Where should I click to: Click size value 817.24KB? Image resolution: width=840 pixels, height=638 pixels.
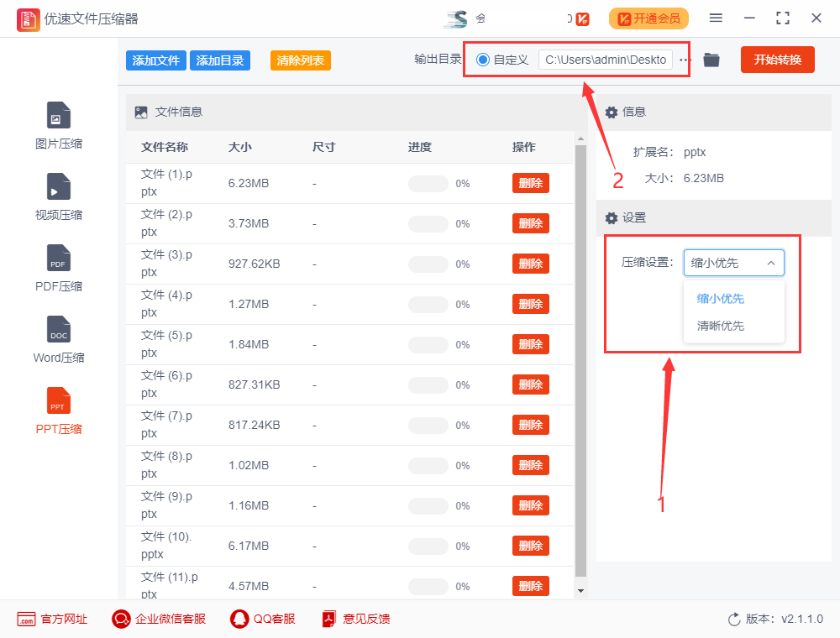click(254, 425)
